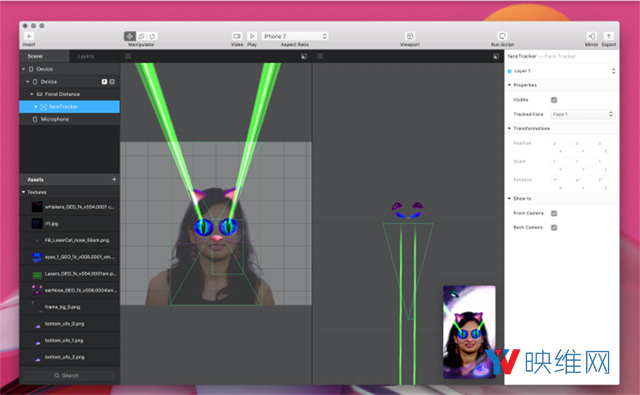Image resolution: width=640 pixels, height=395 pixels.
Task: Click the phone preview thumbnail
Action: pos(469,332)
